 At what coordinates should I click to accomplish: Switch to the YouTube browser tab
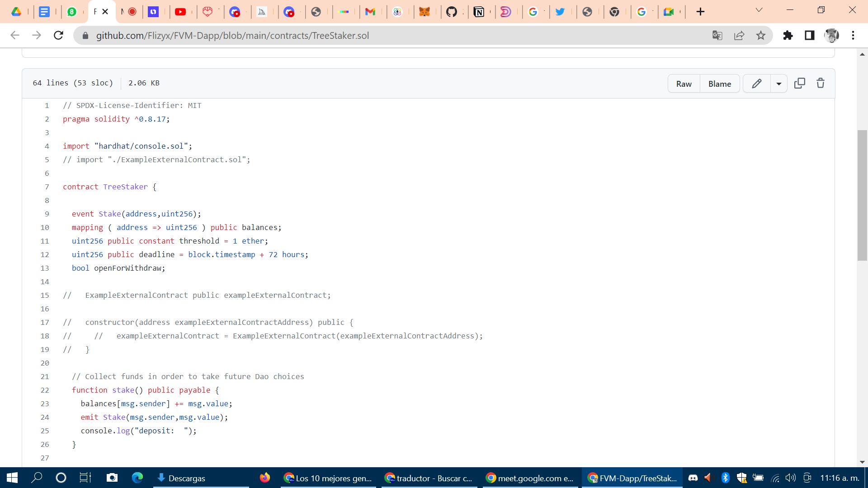point(180,12)
